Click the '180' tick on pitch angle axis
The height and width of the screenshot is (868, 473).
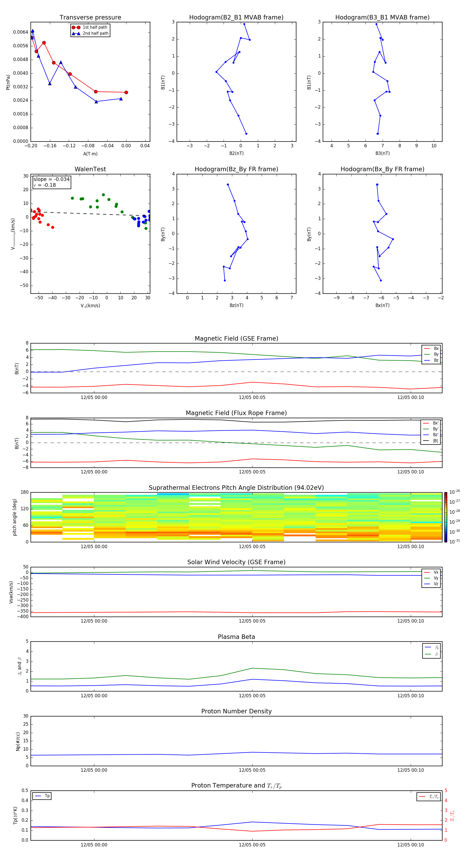click(25, 492)
